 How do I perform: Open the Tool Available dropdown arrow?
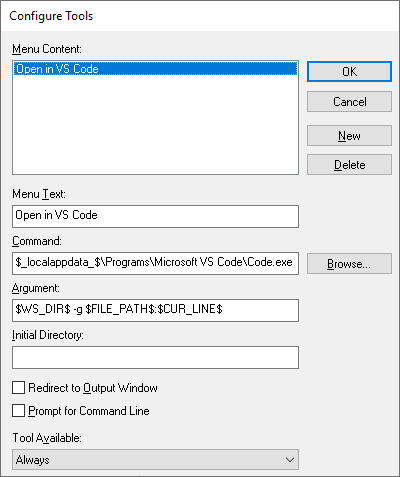[x=290, y=460]
